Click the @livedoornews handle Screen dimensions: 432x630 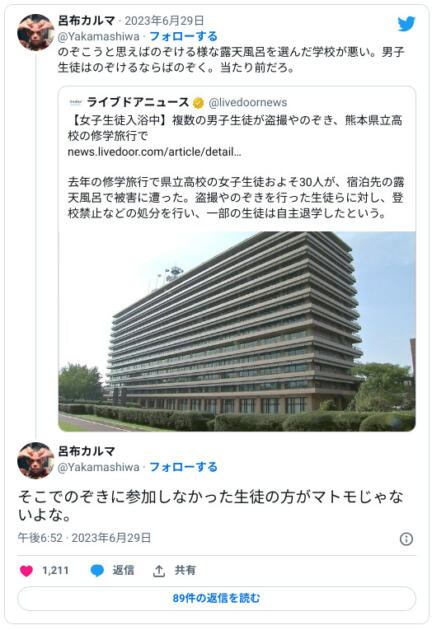(x=248, y=102)
